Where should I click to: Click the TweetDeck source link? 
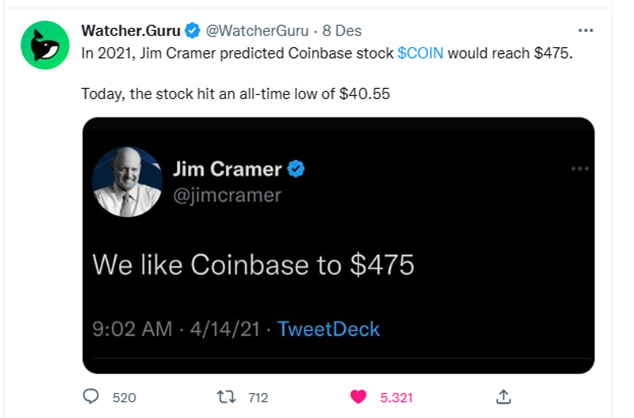click(x=328, y=329)
